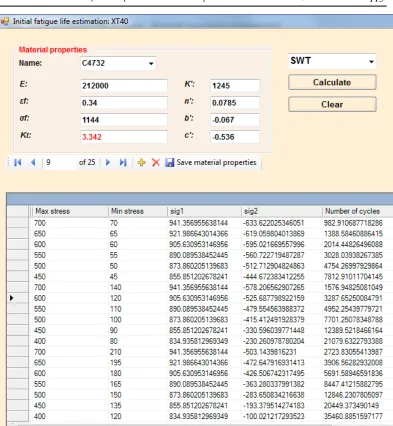Click the c' field with -0.536
This screenshot has width=393, height=426.
coord(235,137)
